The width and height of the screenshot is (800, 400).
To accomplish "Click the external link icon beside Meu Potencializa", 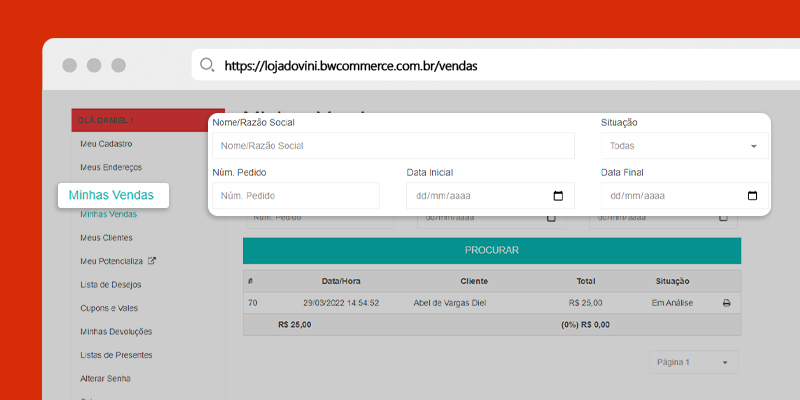I will (x=152, y=261).
